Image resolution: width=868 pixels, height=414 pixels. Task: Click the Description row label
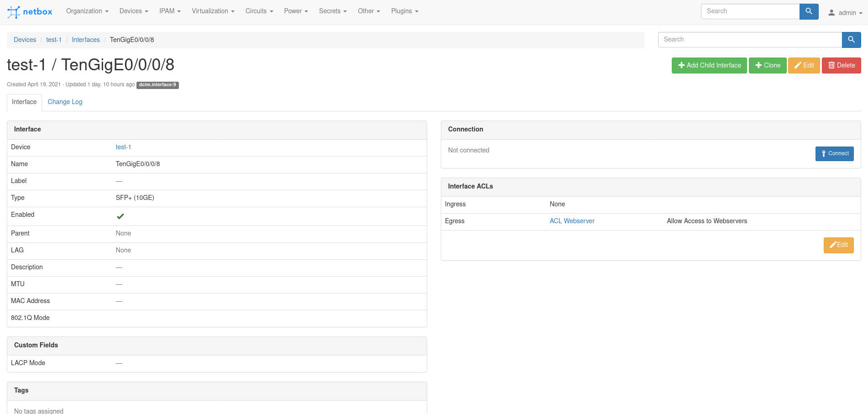coord(27,267)
